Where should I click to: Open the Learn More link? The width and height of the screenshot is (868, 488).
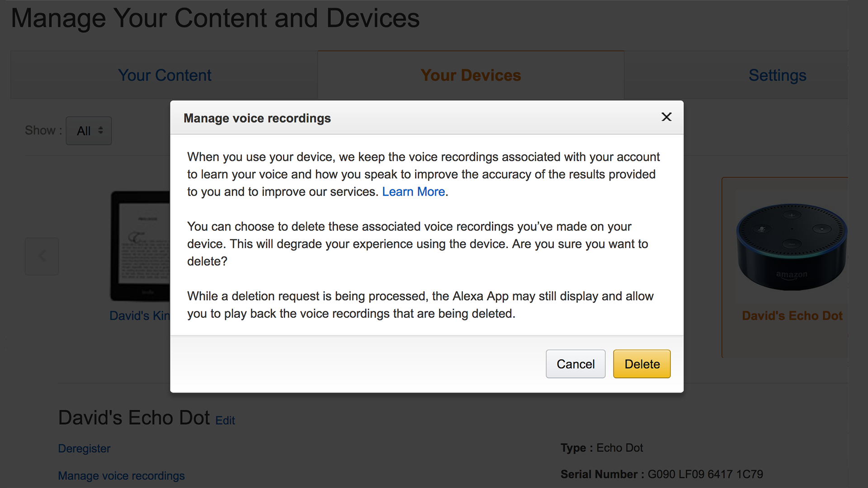413,192
